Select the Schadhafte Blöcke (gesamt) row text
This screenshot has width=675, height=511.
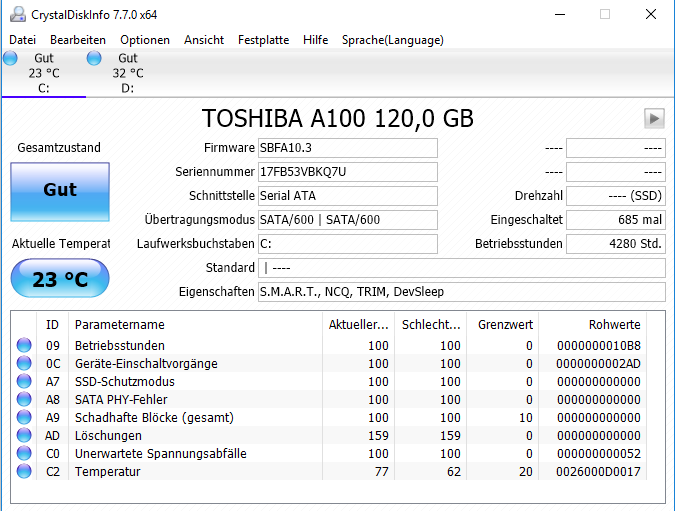point(154,418)
